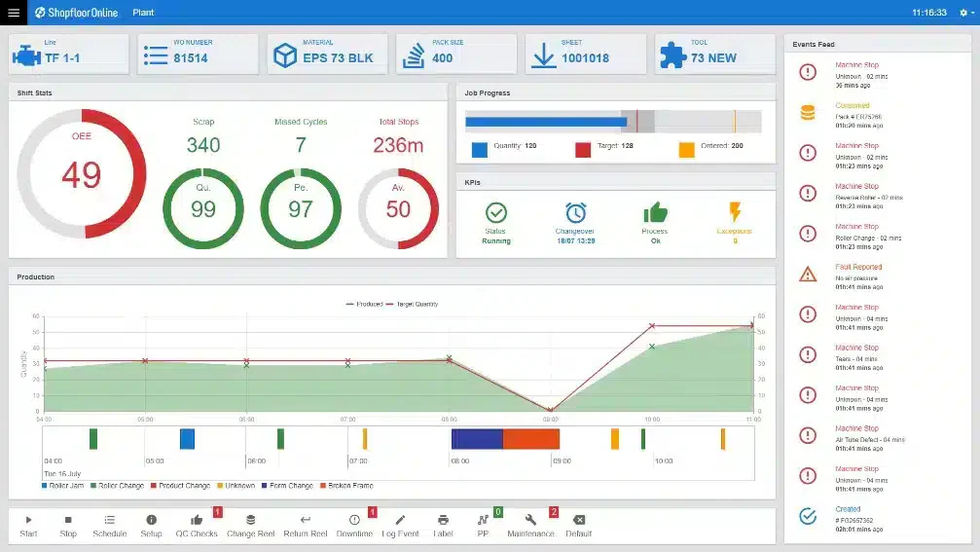The height and width of the screenshot is (552, 980).
Task: Open QC Checks thumbs-up icon
Action: pyautogui.click(x=197, y=520)
